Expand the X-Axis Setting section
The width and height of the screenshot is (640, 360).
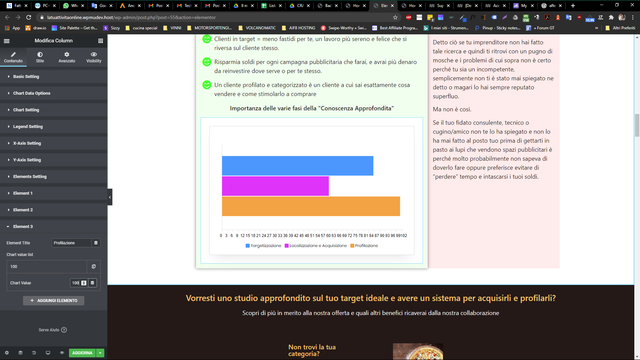[x=53, y=143]
